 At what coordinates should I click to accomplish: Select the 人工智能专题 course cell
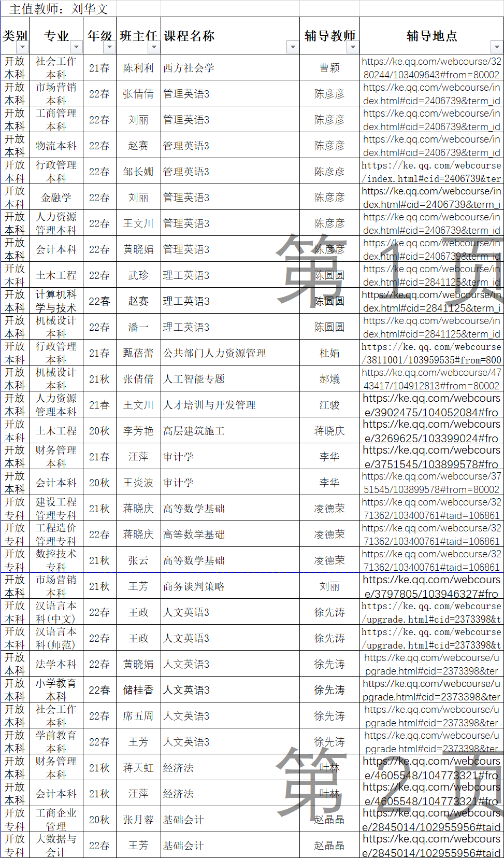pos(231,378)
